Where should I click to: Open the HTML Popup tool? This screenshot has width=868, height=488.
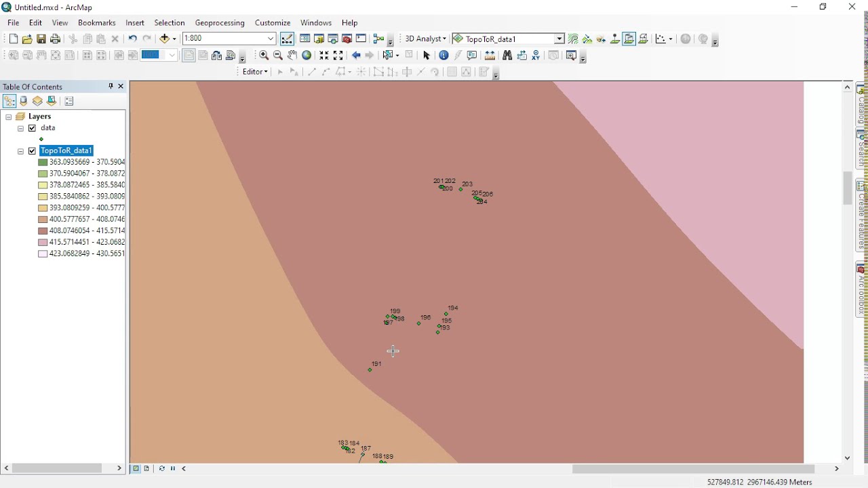[x=473, y=56]
